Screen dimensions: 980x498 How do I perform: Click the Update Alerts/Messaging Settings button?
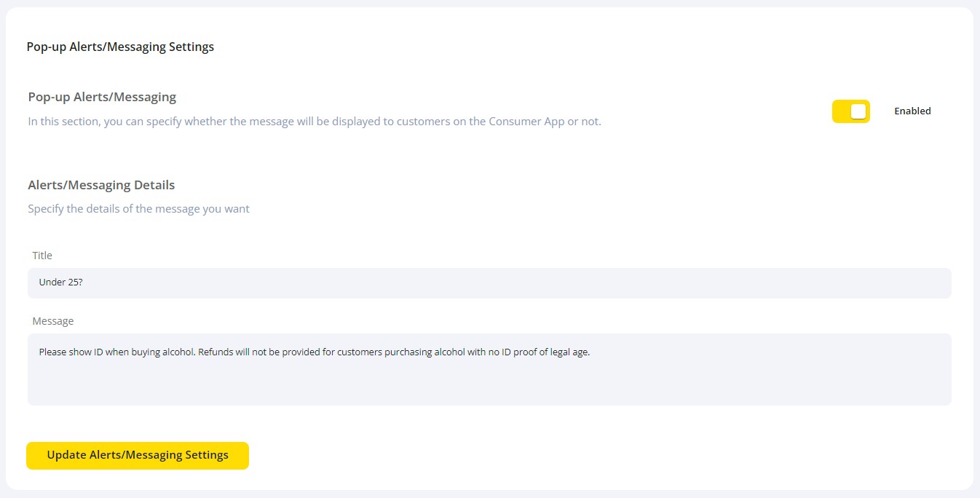[137, 455]
